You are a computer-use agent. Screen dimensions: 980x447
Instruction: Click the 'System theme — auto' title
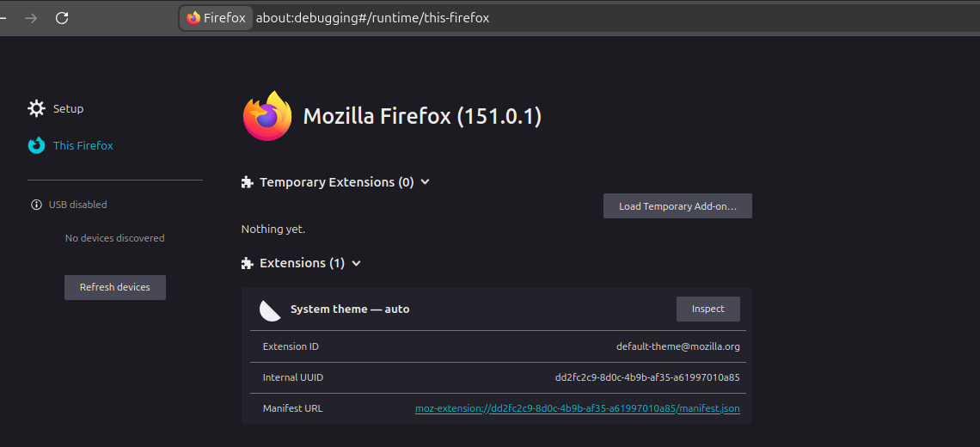[350, 309]
